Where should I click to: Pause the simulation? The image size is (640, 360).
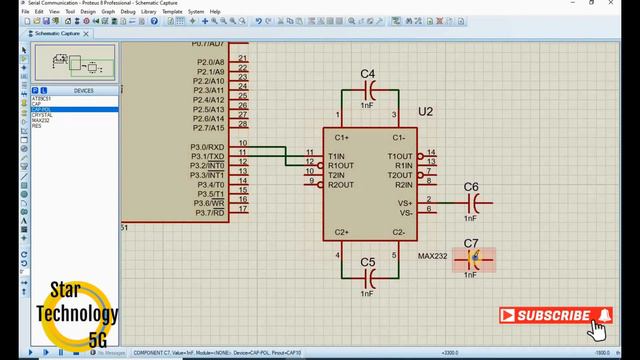(61, 352)
